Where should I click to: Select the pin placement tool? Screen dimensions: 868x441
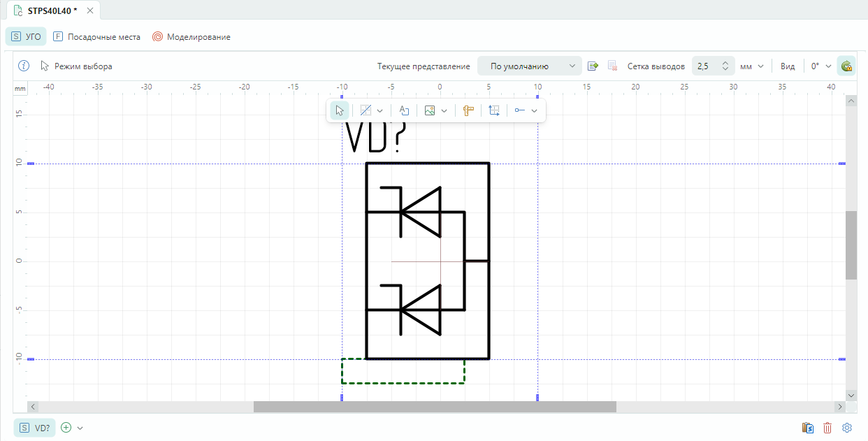tap(520, 110)
